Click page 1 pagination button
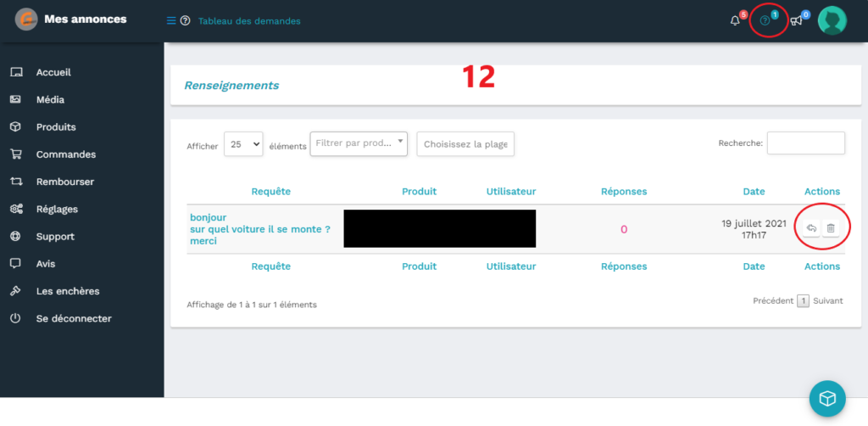The image size is (868, 426). pyautogui.click(x=804, y=300)
